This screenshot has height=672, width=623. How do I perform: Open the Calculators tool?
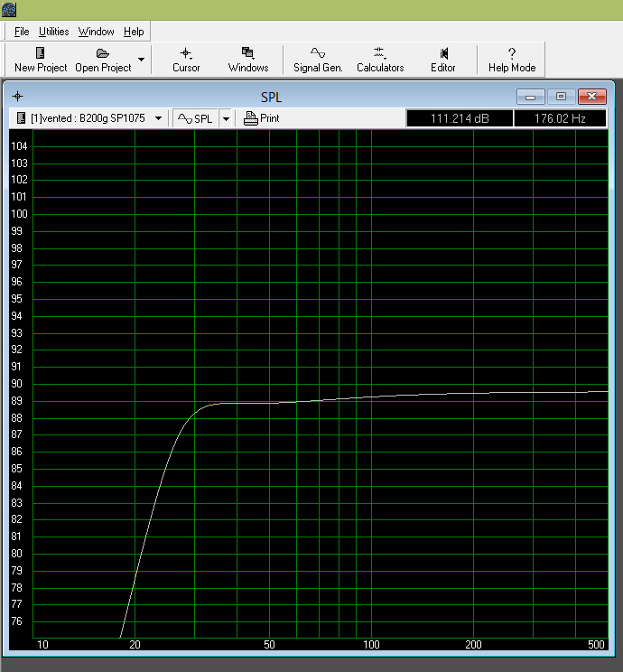click(x=380, y=60)
